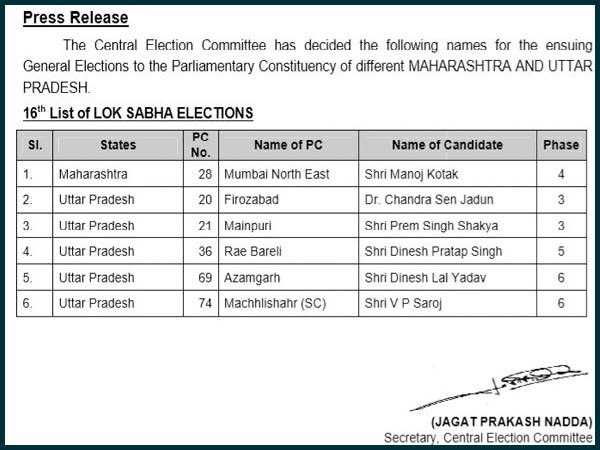
Task: Select the States column header
Action: (x=118, y=145)
